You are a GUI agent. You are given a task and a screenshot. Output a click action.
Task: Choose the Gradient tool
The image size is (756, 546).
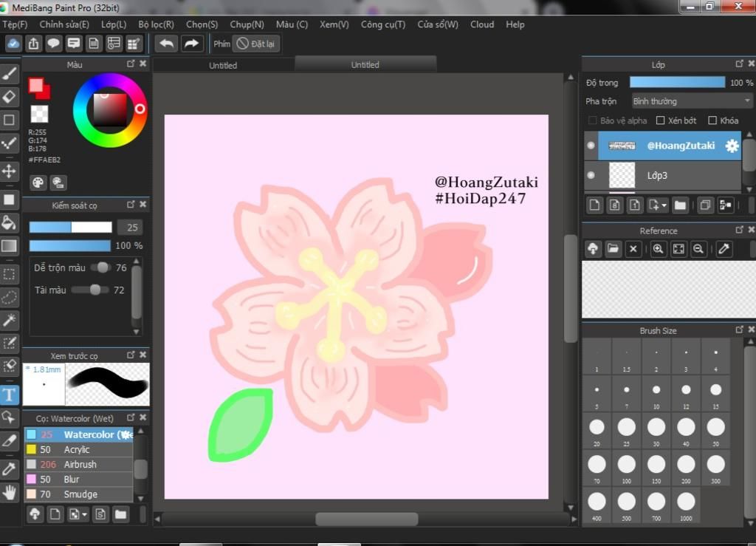pos(9,246)
